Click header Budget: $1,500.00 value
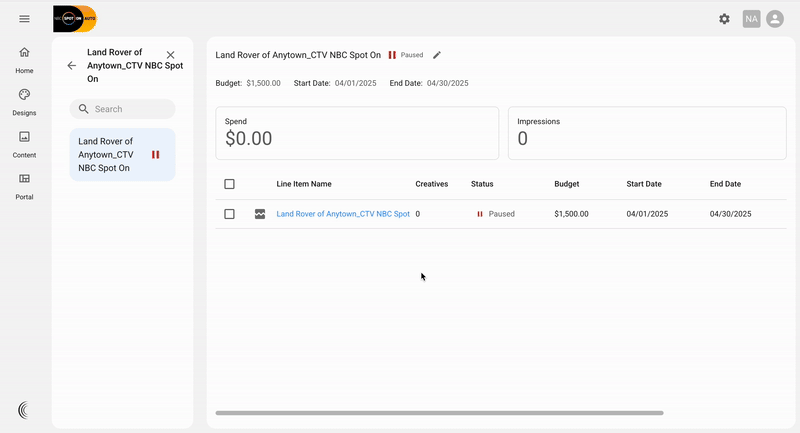The width and height of the screenshot is (800, 433). pos(263,83)
